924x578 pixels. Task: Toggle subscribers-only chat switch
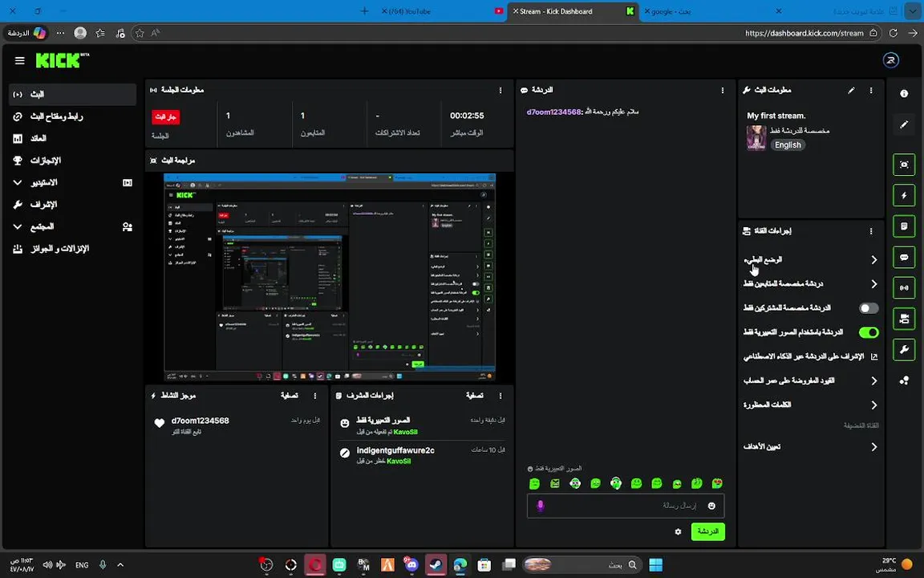coord(869,308)
